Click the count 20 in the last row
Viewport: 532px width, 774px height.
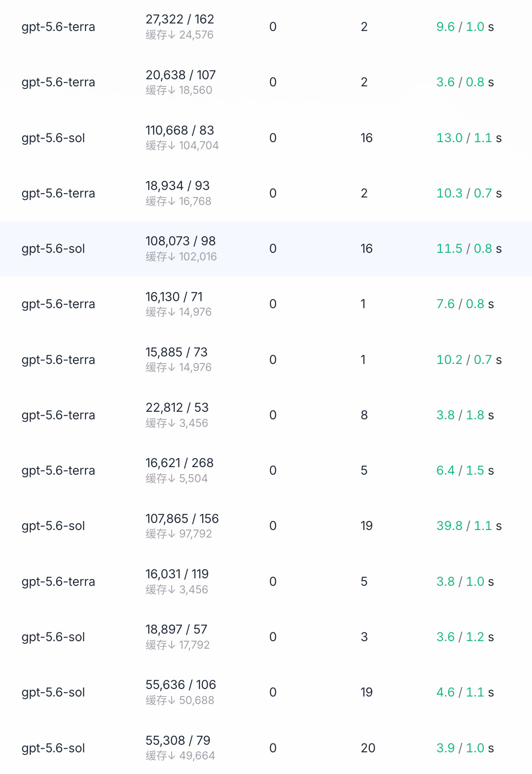tap(368, 748)
